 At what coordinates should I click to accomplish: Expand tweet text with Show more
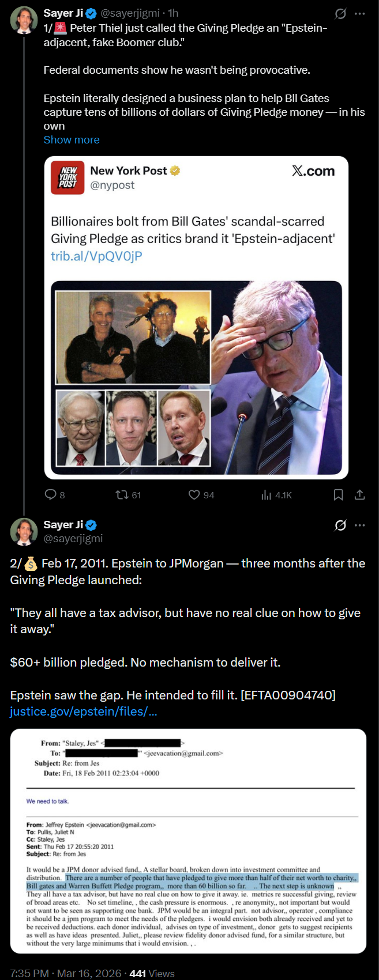72,140
